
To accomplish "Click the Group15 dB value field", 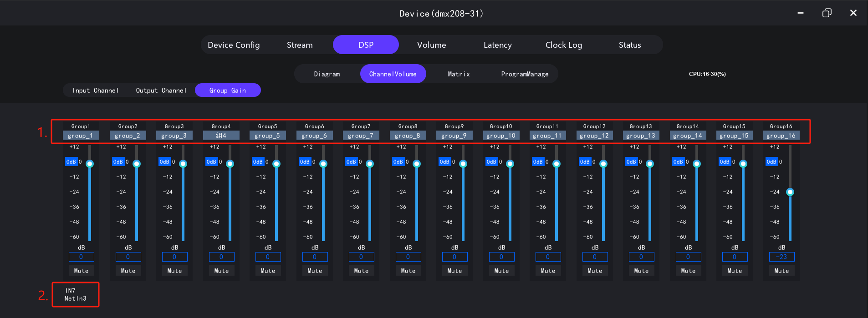I will [735, 257].
